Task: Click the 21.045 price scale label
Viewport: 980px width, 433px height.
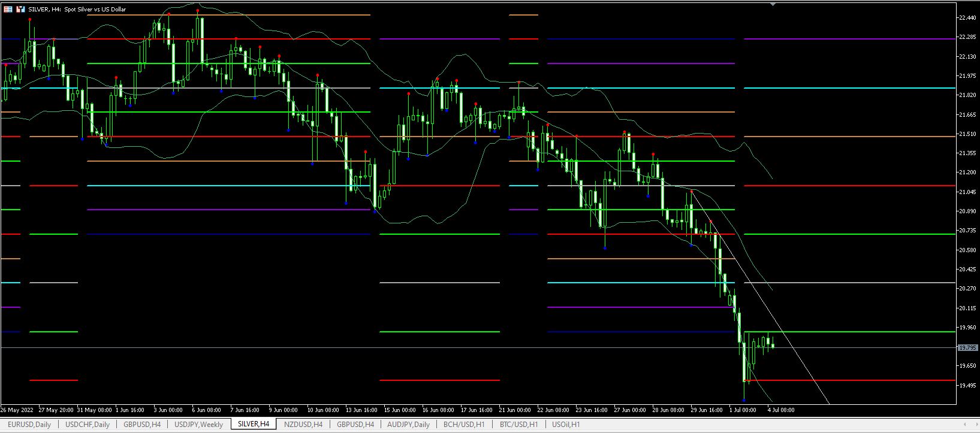Action: point(967,192)
